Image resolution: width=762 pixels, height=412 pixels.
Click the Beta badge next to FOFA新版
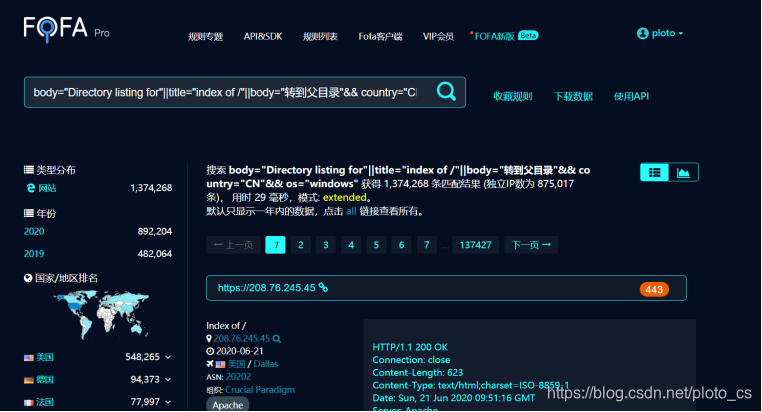point(528,35)
